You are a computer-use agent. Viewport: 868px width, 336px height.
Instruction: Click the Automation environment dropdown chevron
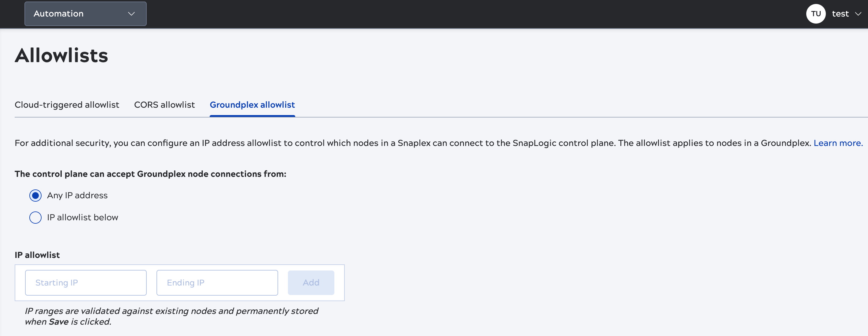tap(132, 14)
